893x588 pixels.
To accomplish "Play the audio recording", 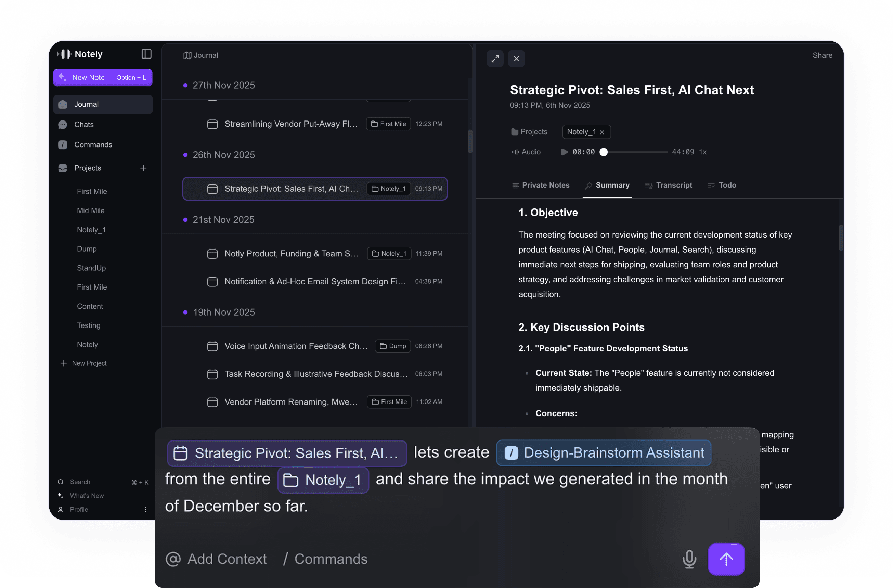I will point(564,152).
